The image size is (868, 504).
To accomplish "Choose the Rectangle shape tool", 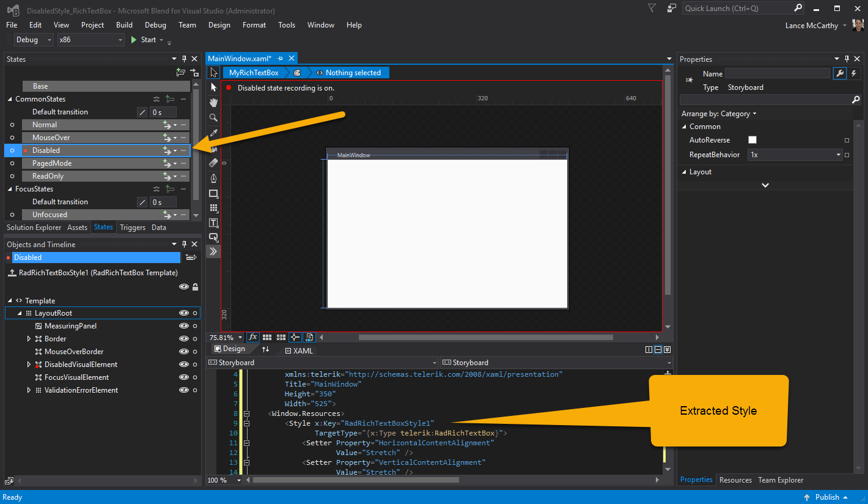I will tap(213, 193).
